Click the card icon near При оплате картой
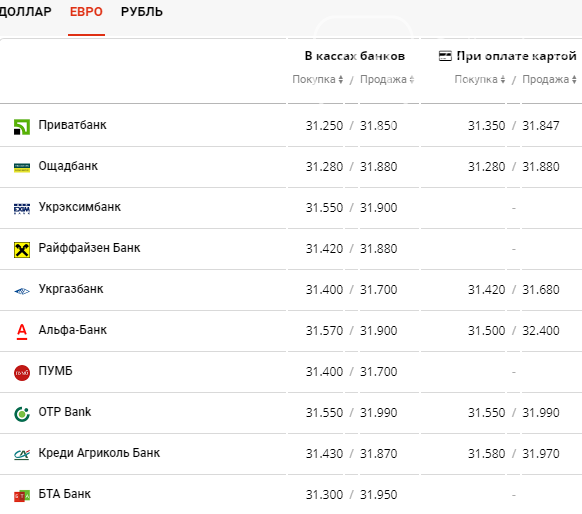This screenshot has height=514, width=582. (x=445, y=56)
